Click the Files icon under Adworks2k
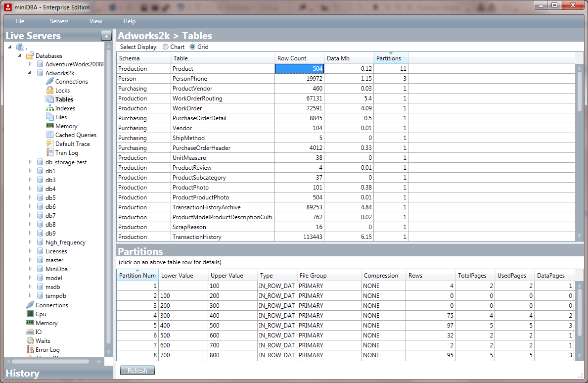 (50, 117)
